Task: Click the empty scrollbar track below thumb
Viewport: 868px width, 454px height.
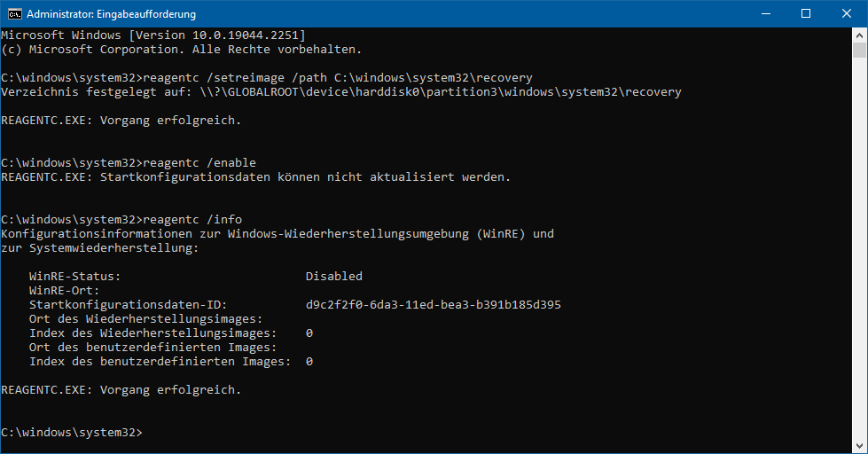Action: (859, 249)
